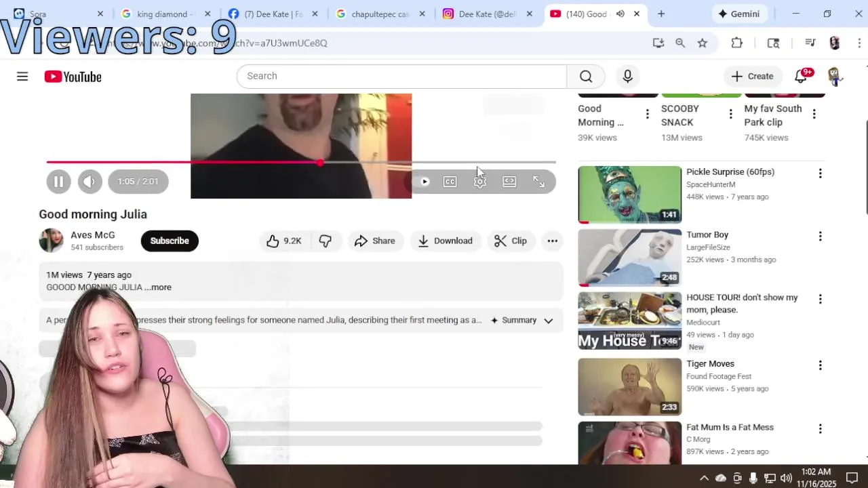Screen dimensions: 868x488
Task: Create a clip of the video
Action: [511, 241]
